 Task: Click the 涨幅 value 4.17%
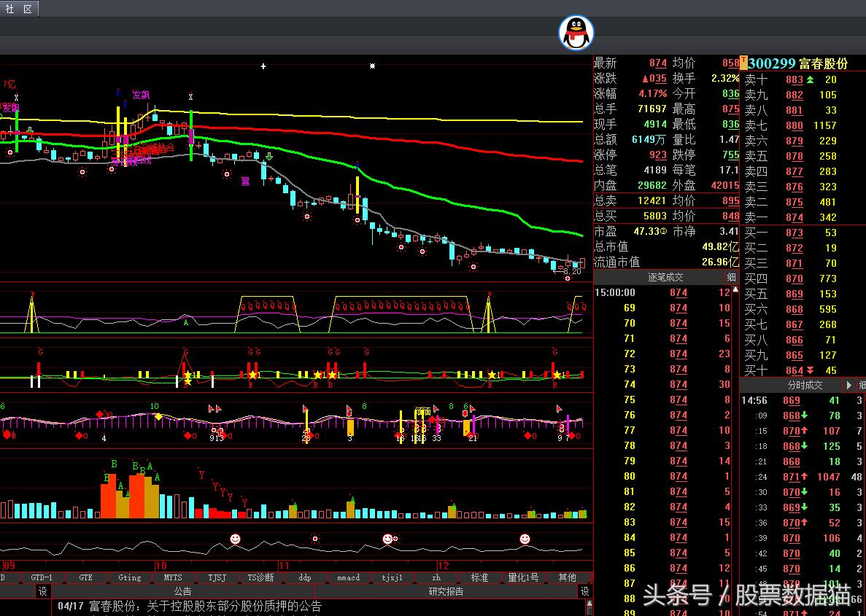pos(653,94)
